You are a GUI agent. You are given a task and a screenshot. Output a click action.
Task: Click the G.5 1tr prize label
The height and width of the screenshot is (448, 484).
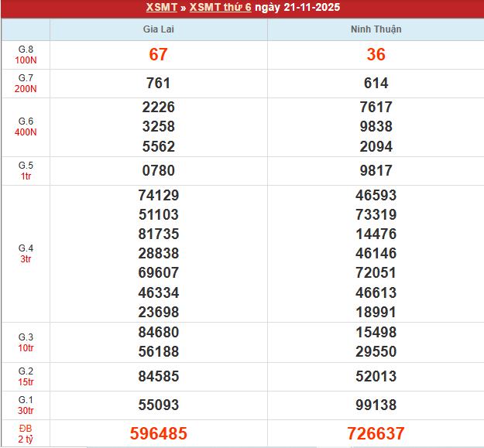[26, 171]
